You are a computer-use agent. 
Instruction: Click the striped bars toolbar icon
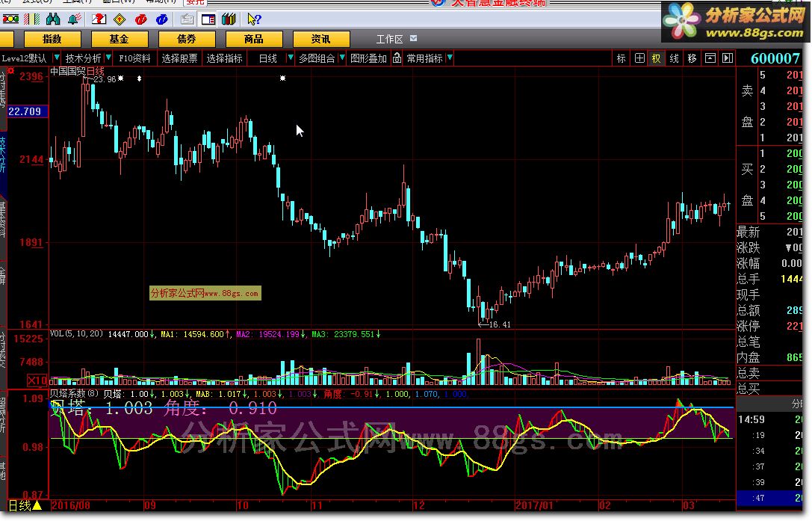pyautogui.click(x=32, y=19)
